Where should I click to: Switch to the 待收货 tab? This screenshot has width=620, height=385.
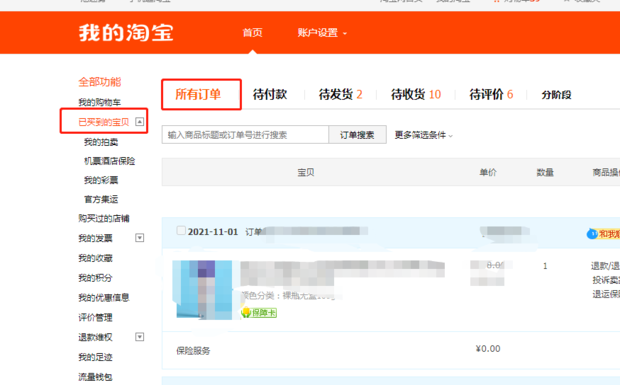pyautogui.click(x=416, y=94)
